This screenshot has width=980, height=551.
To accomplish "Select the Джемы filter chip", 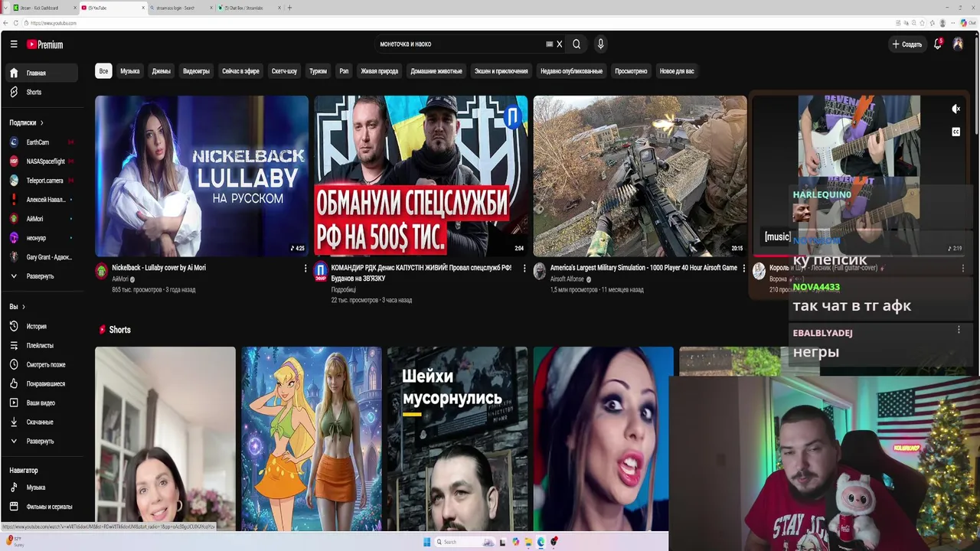I will pos(161,71).
